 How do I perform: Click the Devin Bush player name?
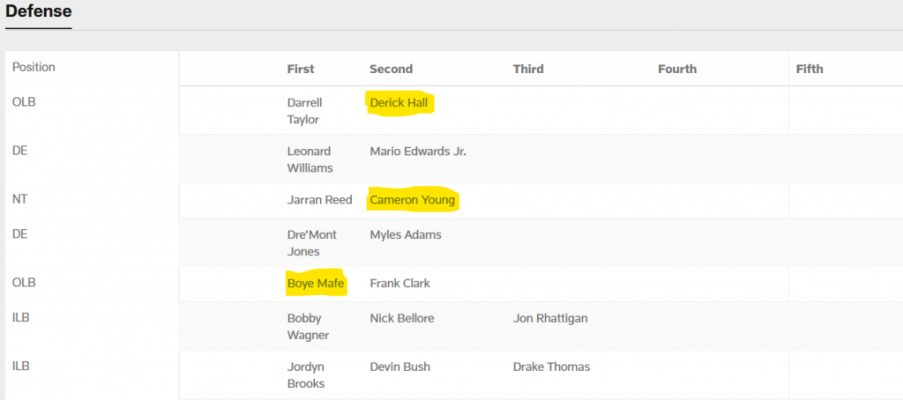(400, 367)
